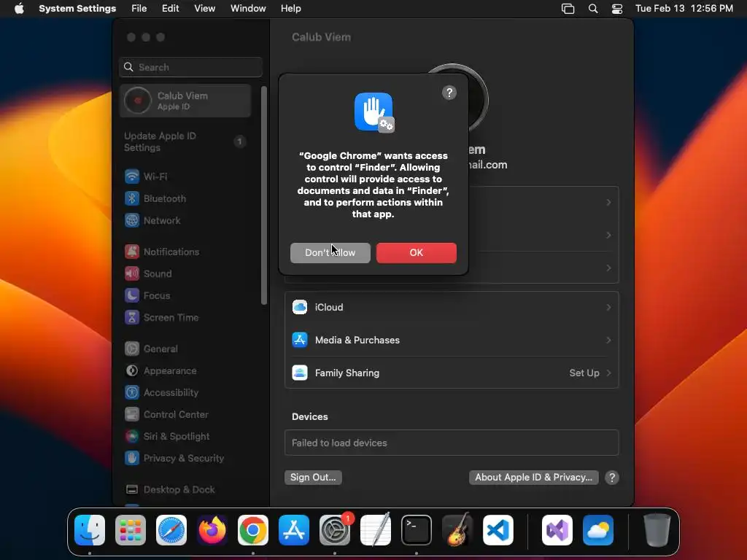The height and width of the screenshot is (560, 747).
Task: Open System Settings Dock icon with badge
Action: click(x=335, y=530)
